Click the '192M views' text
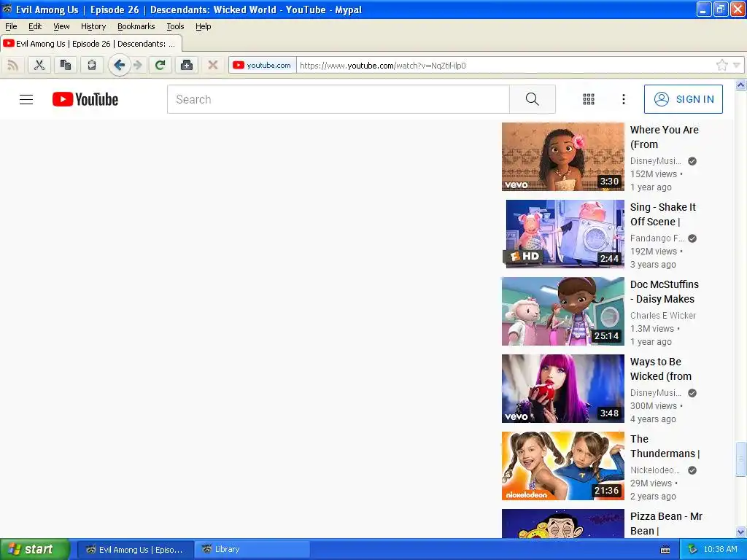Image resolution: width=747 pixels, height=560 pixels. [x=653, y=252]
